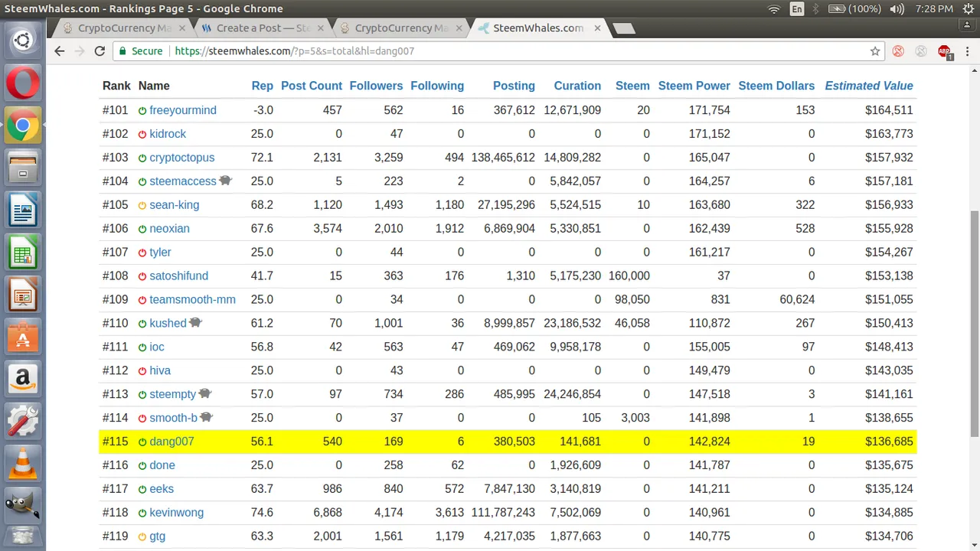Sort table by Post Count column
Screen dimensions: 980x551
312,86
